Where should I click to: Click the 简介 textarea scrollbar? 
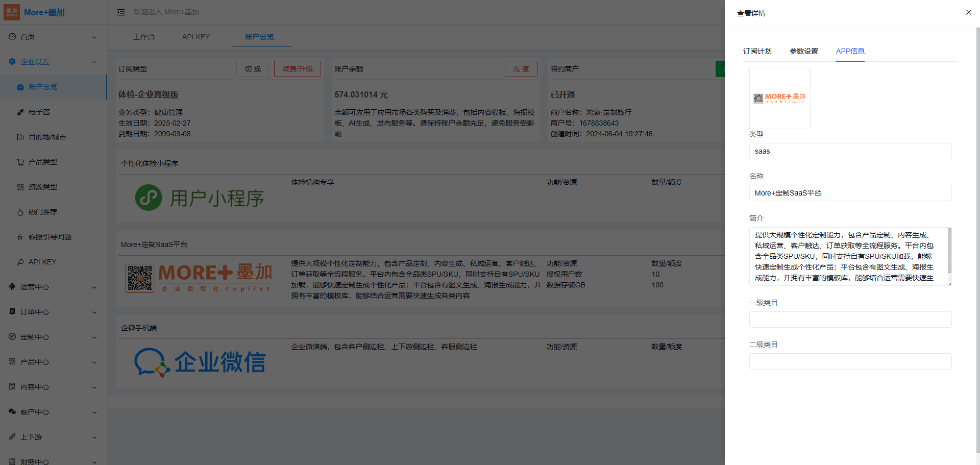pyautogui.click(x=949, y=251)
